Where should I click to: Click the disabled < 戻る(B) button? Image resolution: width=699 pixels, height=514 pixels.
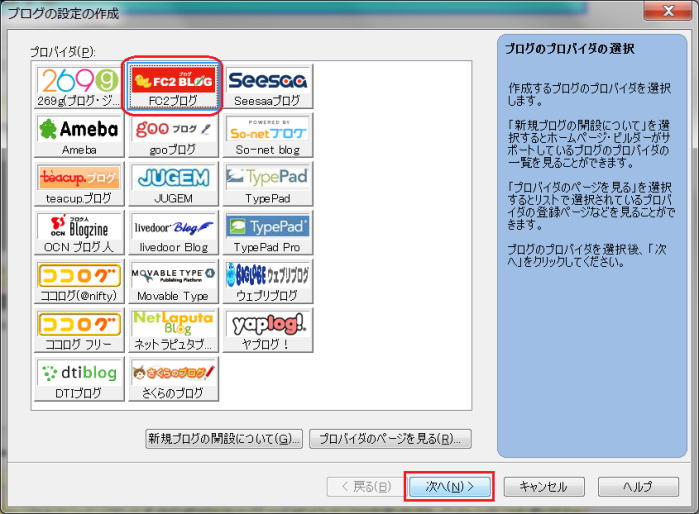[366, 486]
